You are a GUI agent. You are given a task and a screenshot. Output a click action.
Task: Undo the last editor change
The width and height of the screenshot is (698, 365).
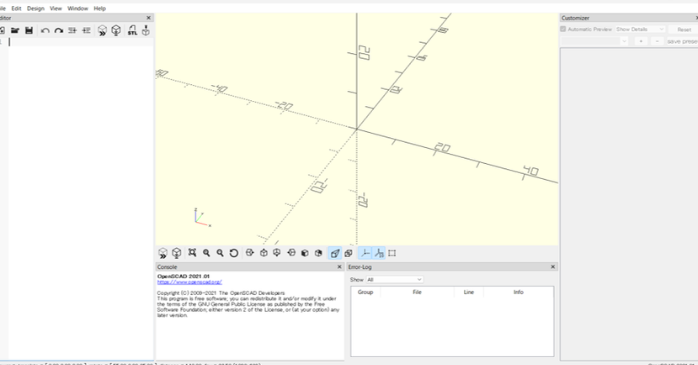[x=45, y=30]
